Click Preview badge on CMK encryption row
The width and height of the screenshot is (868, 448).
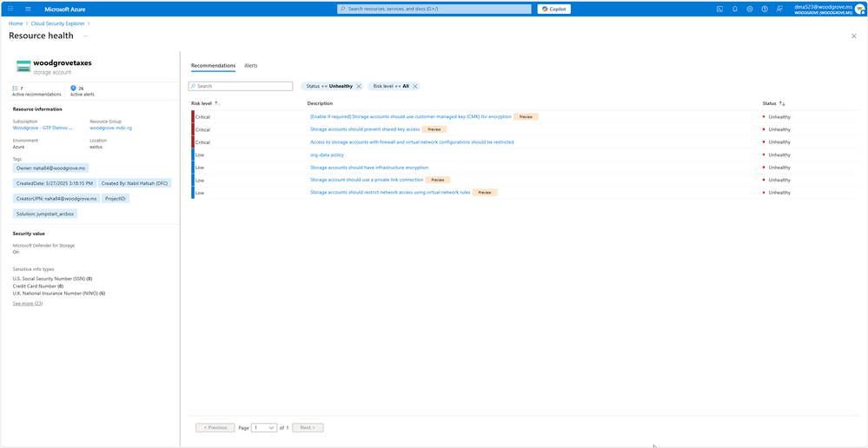tap(526, 116)
